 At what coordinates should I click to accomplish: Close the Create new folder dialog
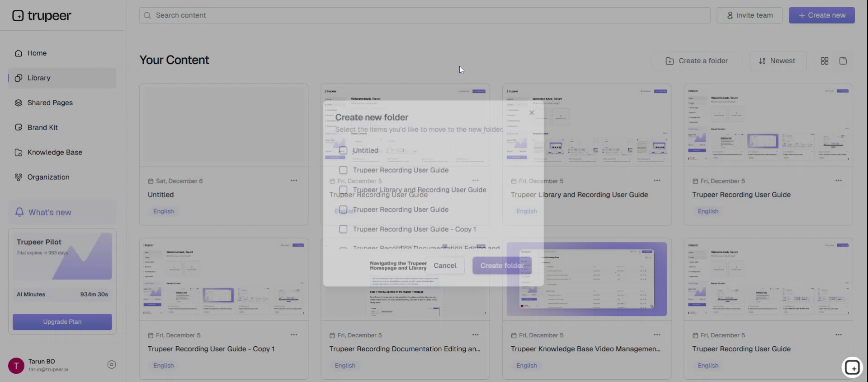pyautogui.click(x=532, y=113)
